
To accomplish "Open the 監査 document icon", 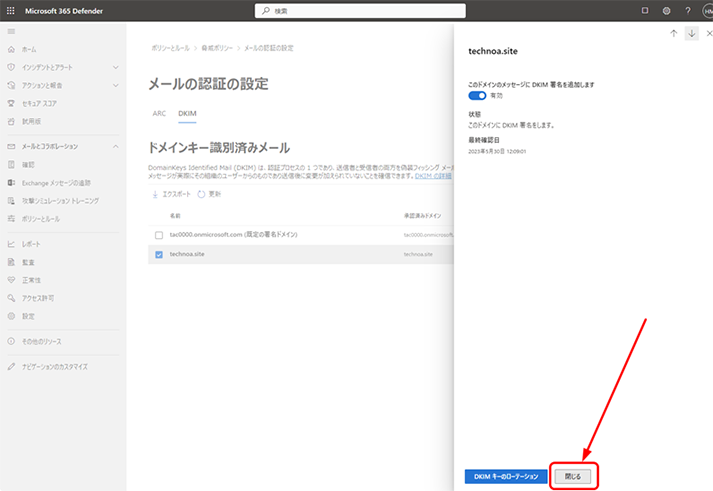I will coord(11,262).
